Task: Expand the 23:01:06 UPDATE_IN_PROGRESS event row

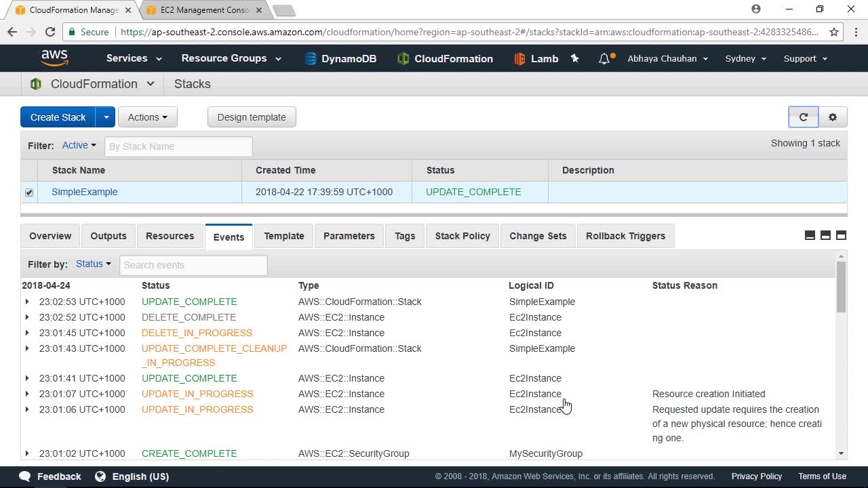Action: [x=27, y=409]
